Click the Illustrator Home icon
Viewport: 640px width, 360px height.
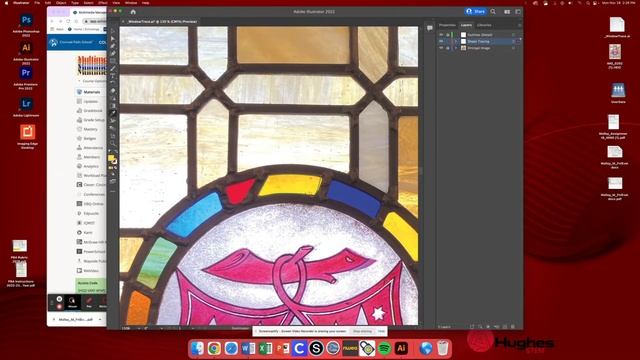tap(133, 12)
